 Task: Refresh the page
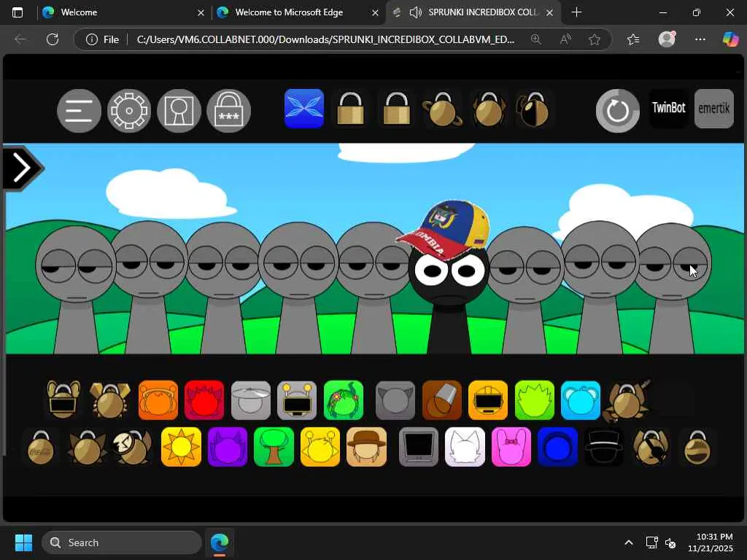coord(53,39)
